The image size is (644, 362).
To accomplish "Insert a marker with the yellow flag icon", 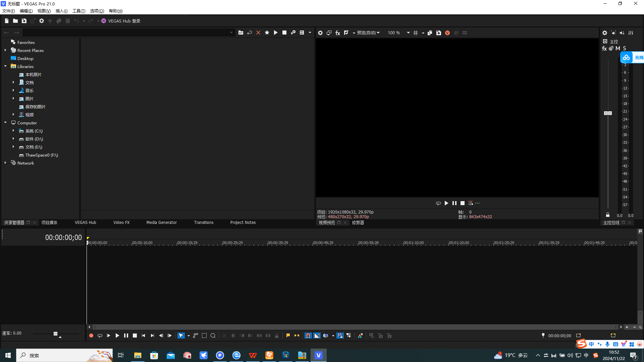I will pos(288,336).
